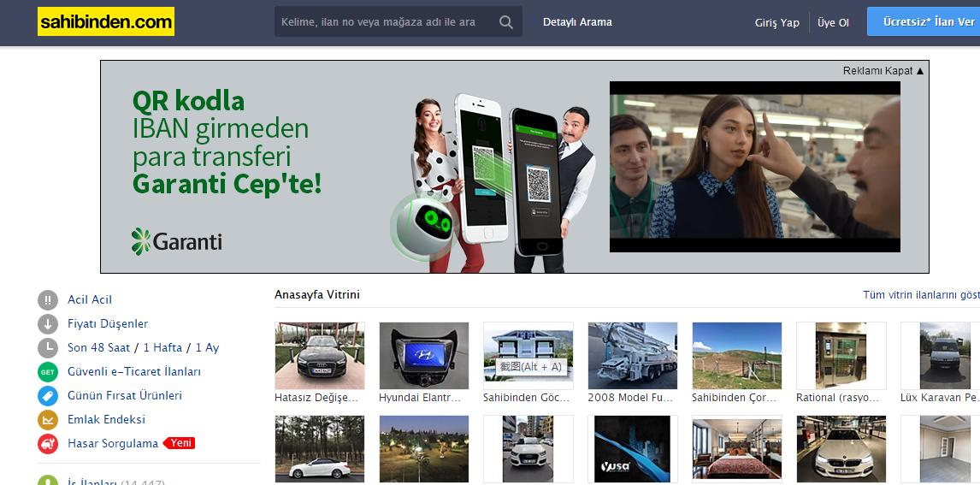Click the Acil Acil exclamation icon
The height and width of the screenshot is (485, 980).
pos(48,300)
